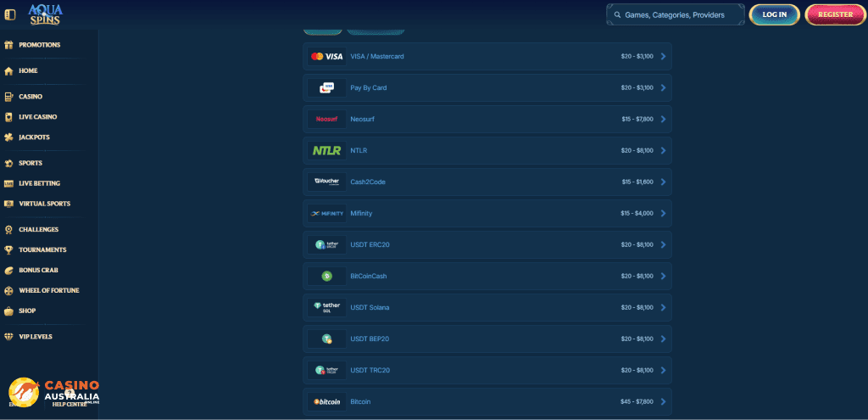Open the Help Centre link
The width and height of the screenshot is (868, 420).
(x=70, y=405)
